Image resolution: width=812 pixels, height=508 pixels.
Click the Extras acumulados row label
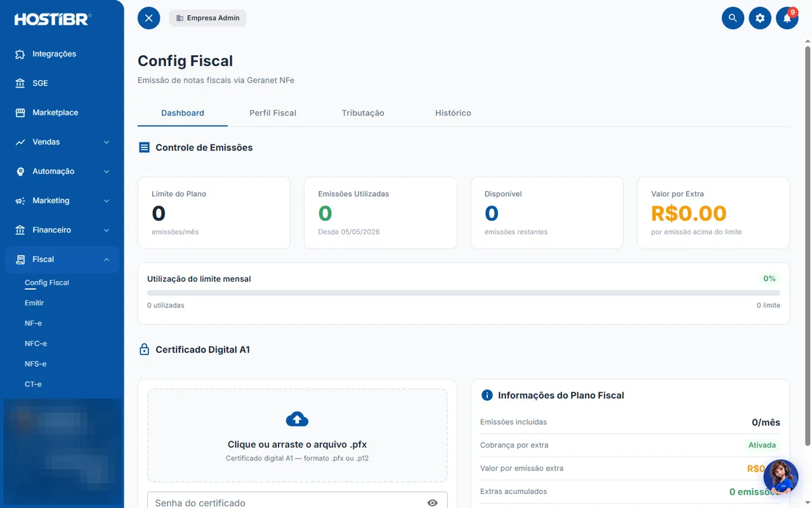[x=513, y=491]
